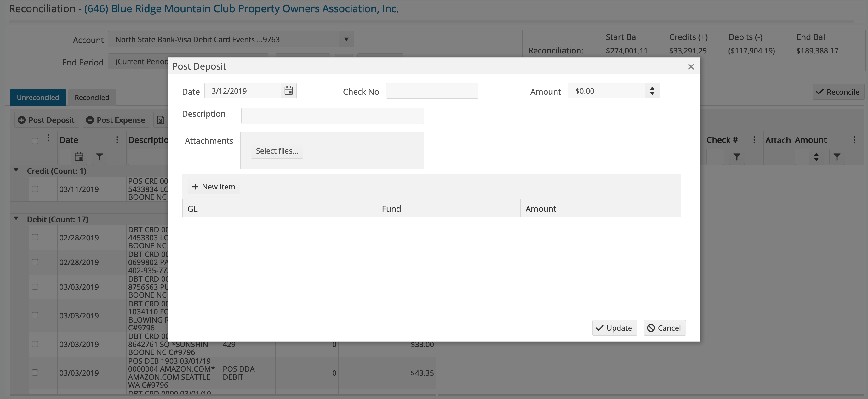
Task: Click the Attach column header
Action: 778,140
